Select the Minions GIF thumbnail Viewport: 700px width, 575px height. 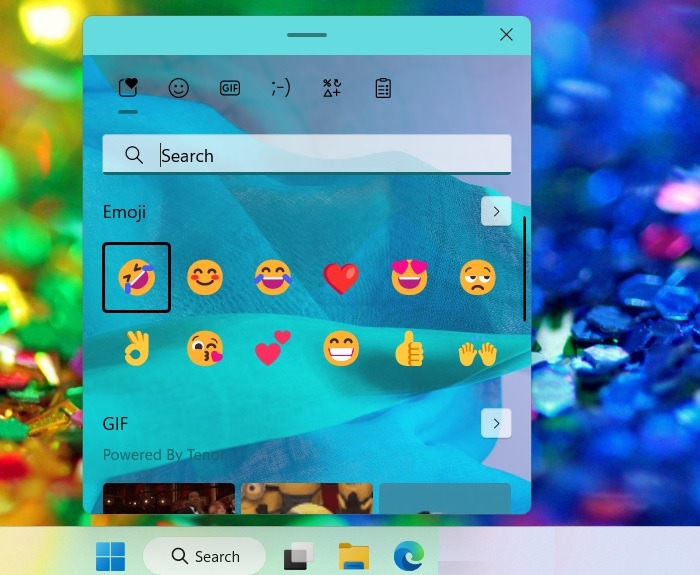click(x=307, y=498)
